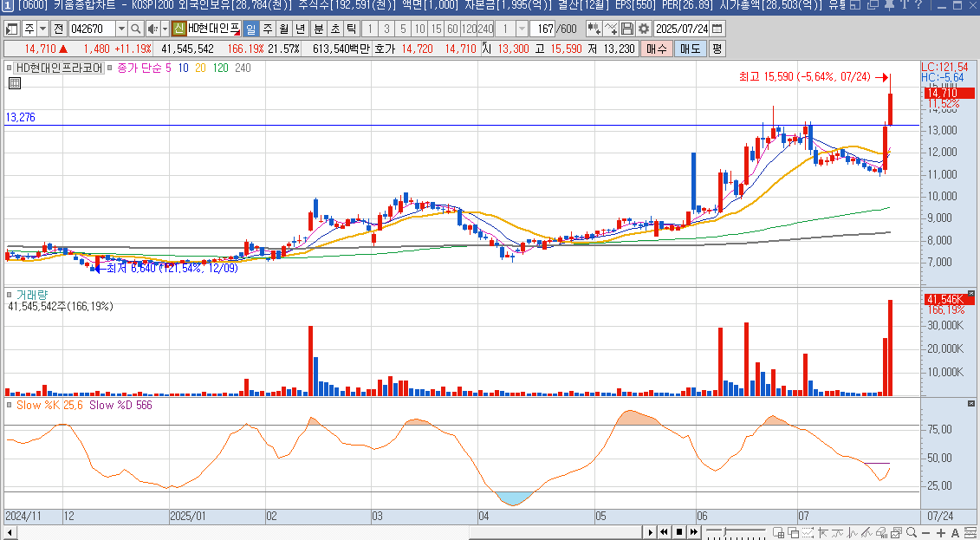Click the 3D bar chart icon in bottom toolbar
Screen dimensions: 980x540
point(882,533)
